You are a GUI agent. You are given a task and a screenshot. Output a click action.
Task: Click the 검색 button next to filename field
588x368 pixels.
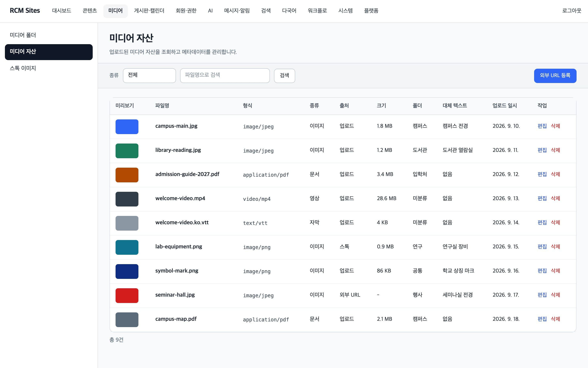(x=284, y=76)
